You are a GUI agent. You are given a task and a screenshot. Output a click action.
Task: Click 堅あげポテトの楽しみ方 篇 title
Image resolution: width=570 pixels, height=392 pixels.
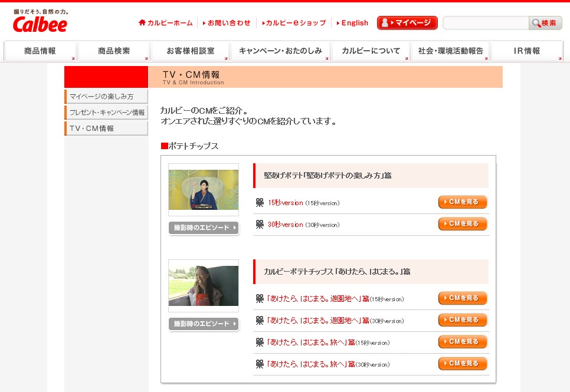(327, 176)
